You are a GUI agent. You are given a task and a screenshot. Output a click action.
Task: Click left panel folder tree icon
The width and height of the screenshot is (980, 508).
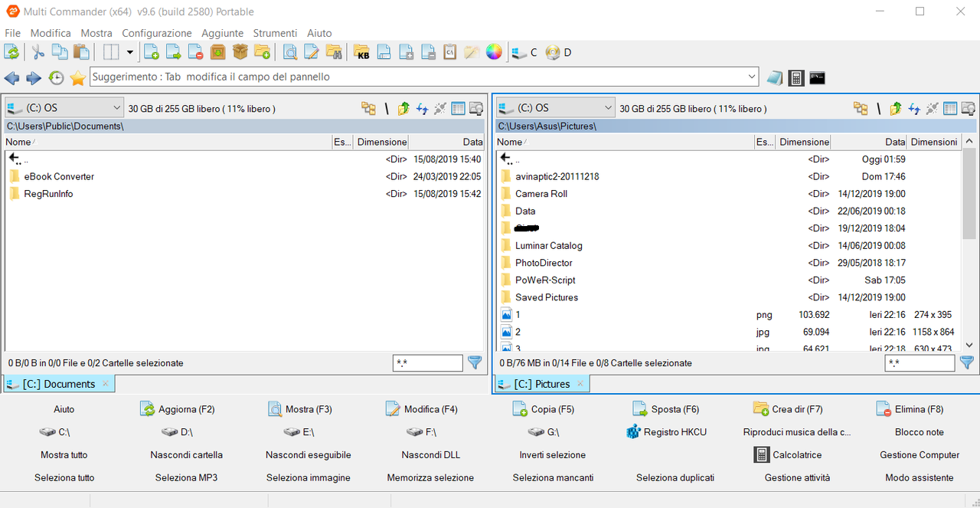tap(369, 108)
